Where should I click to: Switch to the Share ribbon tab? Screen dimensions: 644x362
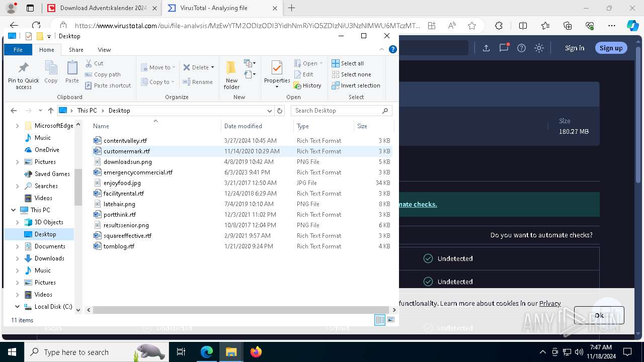click(76, 50)
